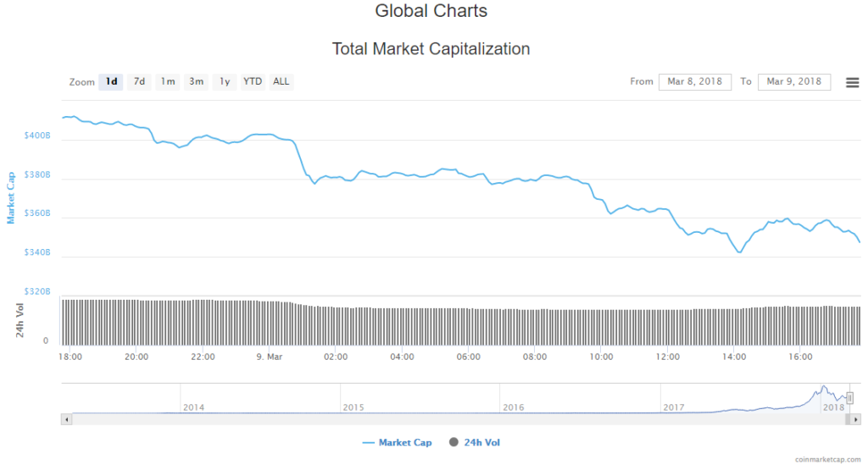Switch zoom range to 1m
This screenshot has width=868, height=465.
[x=168, y=82]
